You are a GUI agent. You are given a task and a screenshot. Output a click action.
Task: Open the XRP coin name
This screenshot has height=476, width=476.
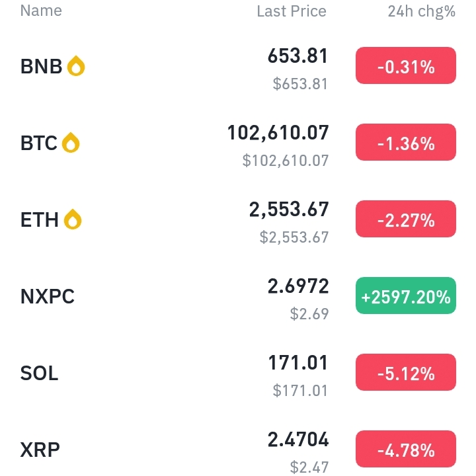[x=40, y=450]
